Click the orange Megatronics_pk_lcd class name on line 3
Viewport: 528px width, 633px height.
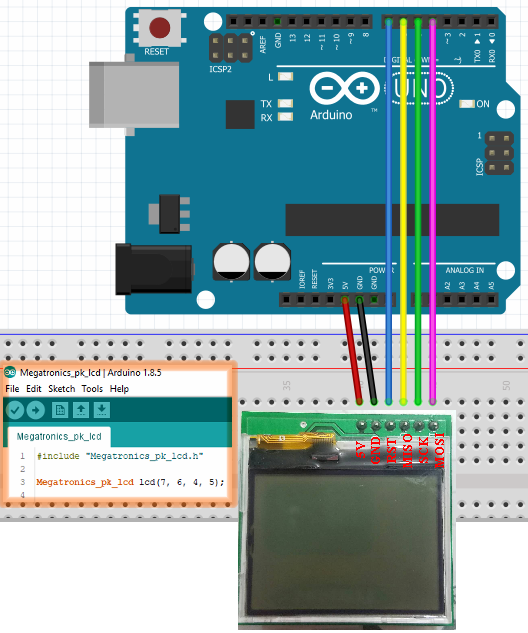click(x=85, y=482)
